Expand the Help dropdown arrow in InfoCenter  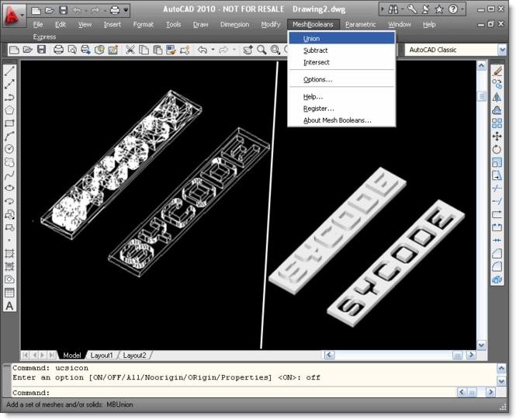(x=462, y=9)
